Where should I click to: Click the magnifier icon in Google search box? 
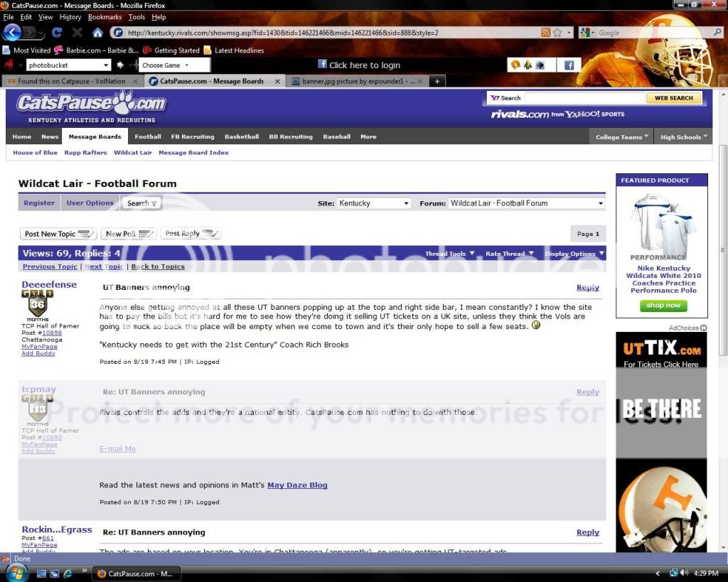717,33
